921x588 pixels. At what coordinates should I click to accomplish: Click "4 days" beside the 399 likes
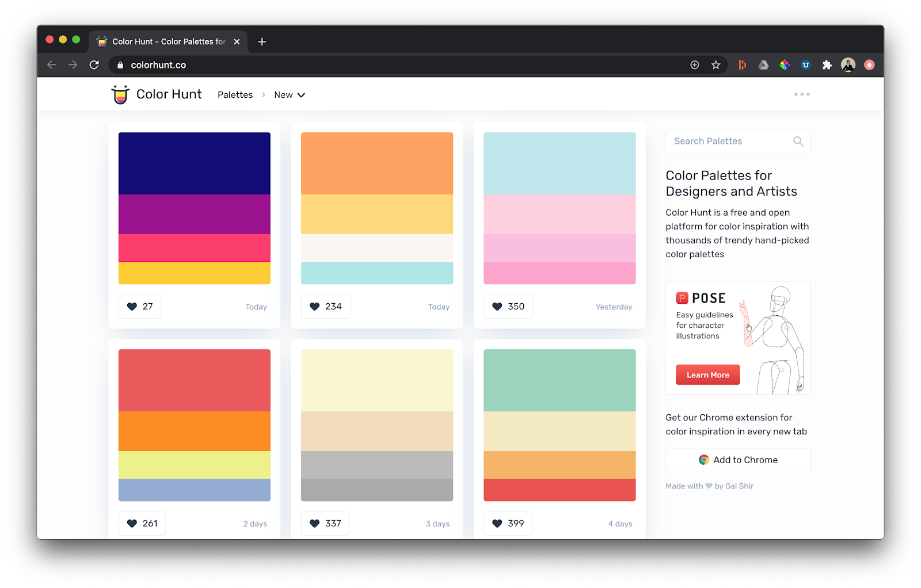coord(620,524)
